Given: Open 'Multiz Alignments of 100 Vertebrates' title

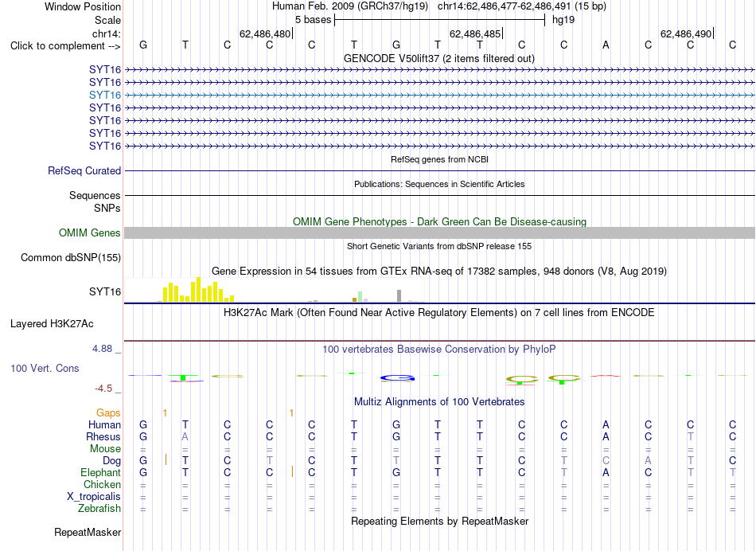Looking at the screenshot, I should (439, 401).
